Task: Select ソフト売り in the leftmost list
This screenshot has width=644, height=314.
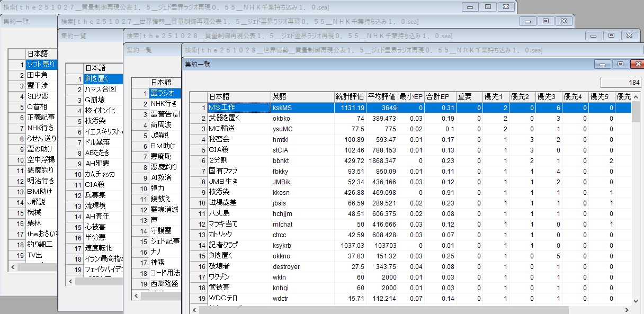Action: [x=40, y=65]
